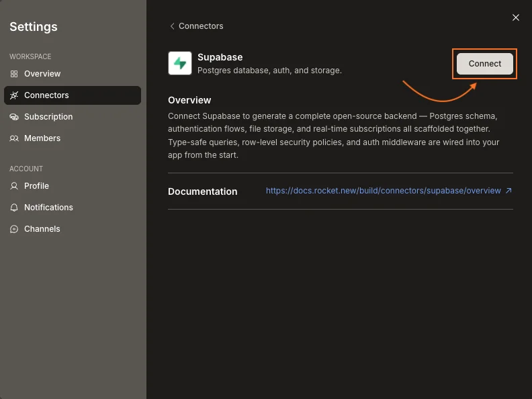
Task: Click the Overview grid icon in sidebar
Action: pyautogui.click(x=14, y=74)
